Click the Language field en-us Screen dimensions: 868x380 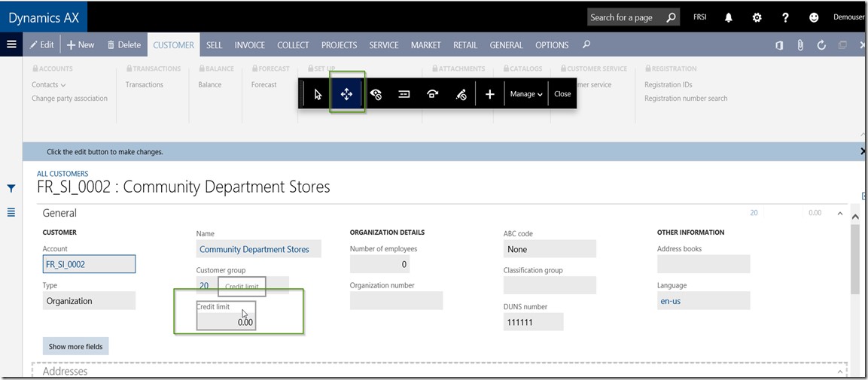(x=704, y=301)
